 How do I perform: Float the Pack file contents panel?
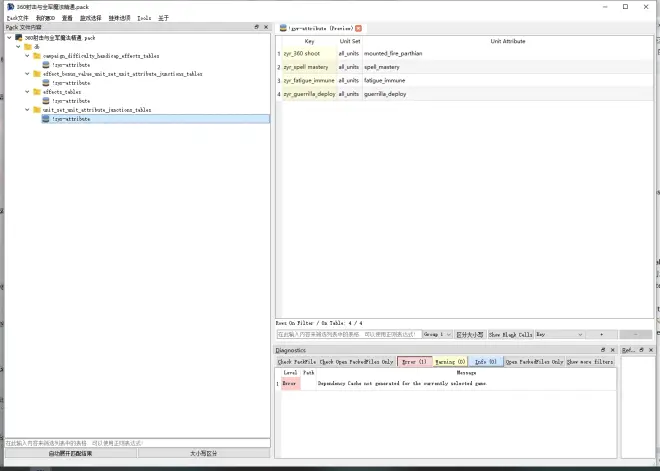pos(257,27)
